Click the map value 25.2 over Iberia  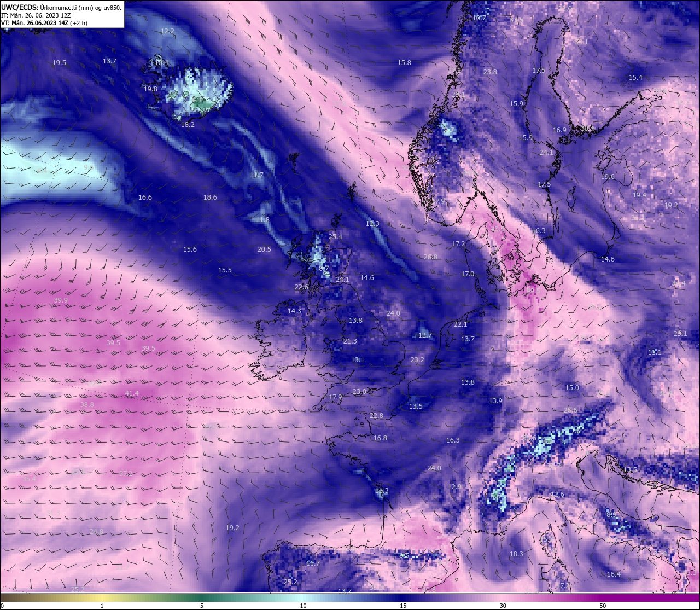pyautogui.click(x=290, y=582)
